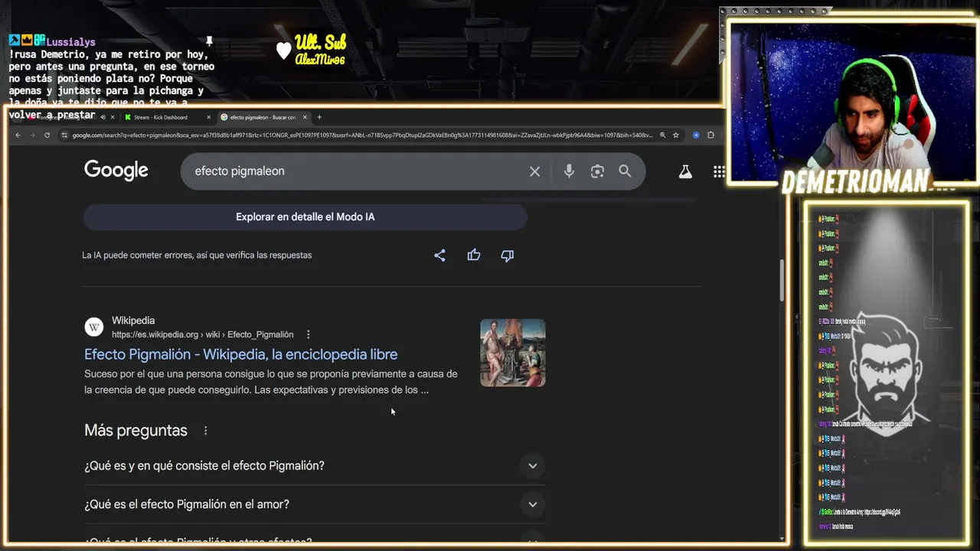
Task: Reload the page with refresh icon
Action: tap(47, 135)
